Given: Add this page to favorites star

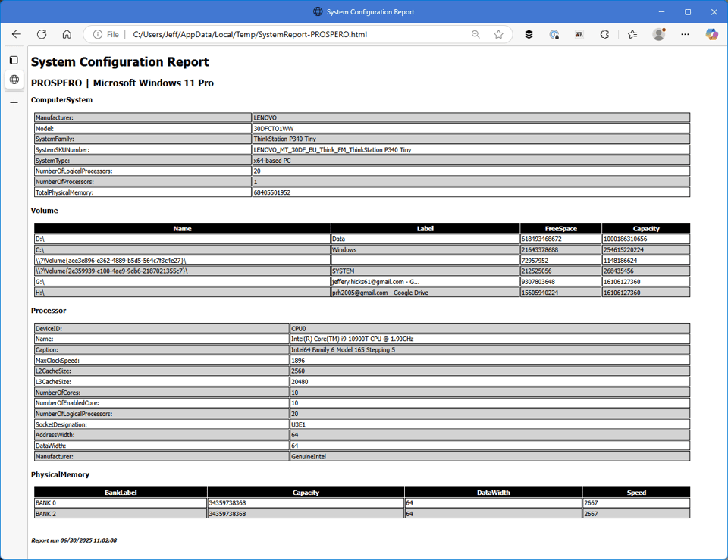Looking at the screenshot, I should click(499, 34).
